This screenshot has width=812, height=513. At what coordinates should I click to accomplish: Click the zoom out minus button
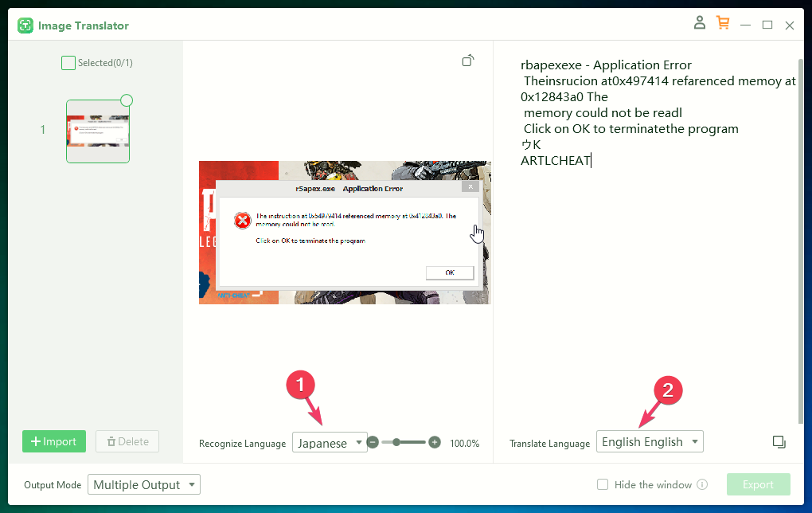(373, 442)
